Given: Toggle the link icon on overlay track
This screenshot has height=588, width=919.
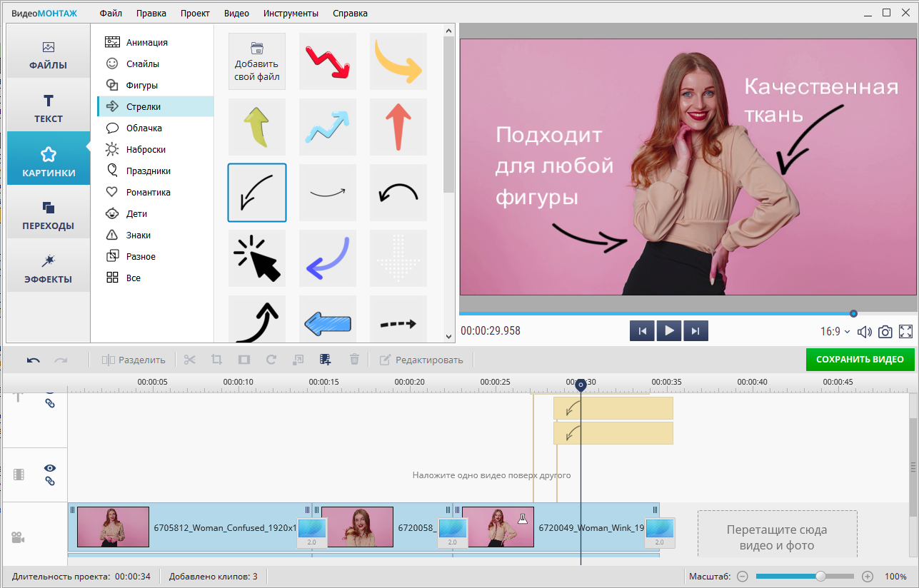Looking at the screenshot, I should coord(50,482).
